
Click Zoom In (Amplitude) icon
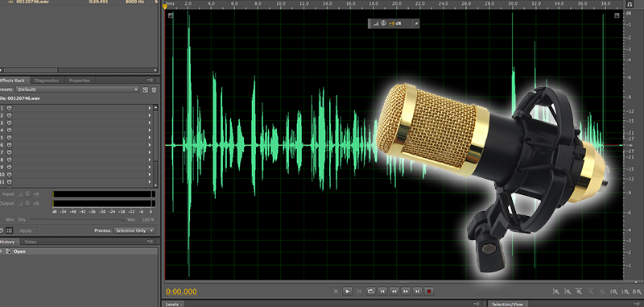click(555, 292)
